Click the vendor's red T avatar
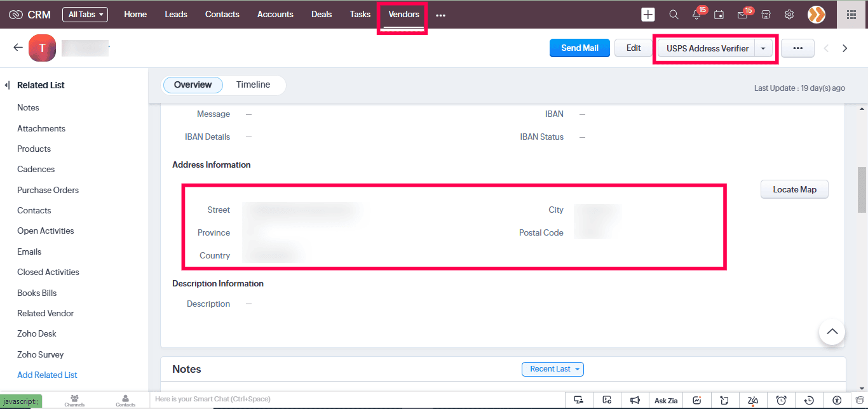The width and height of the screenshot is (868, 409). tap(42, 48)
